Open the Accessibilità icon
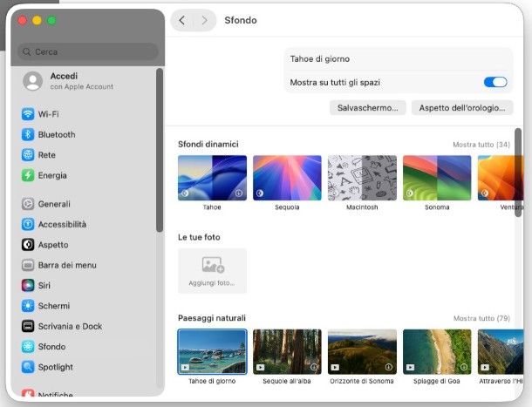The width and height of the screenshot is (532, 407). point(28,224)
